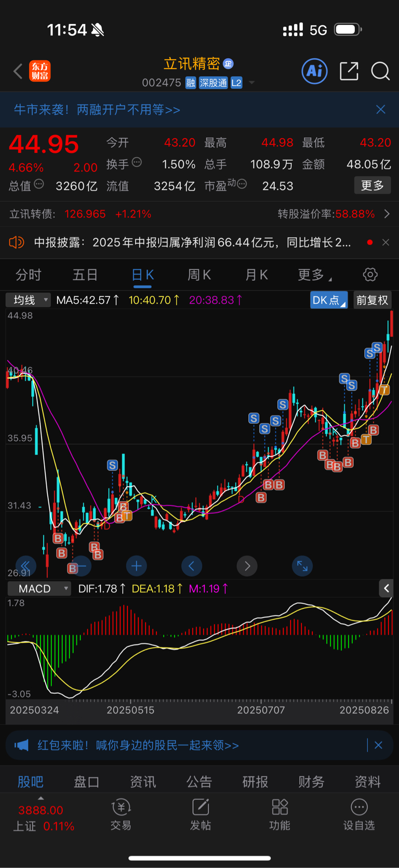This screenshot has width=399, height=868.
Task: Switch to the 周K chart tab
Action: pyautogui.click(x=199, y=275)
